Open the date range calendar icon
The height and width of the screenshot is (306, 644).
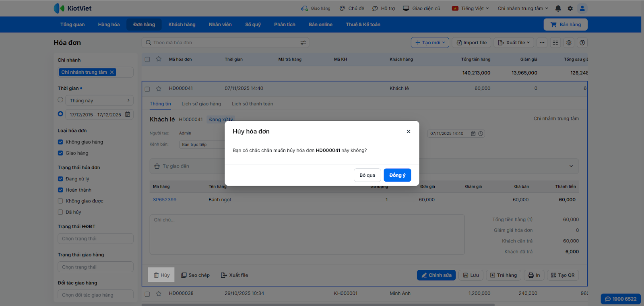[x=128, y=114]
